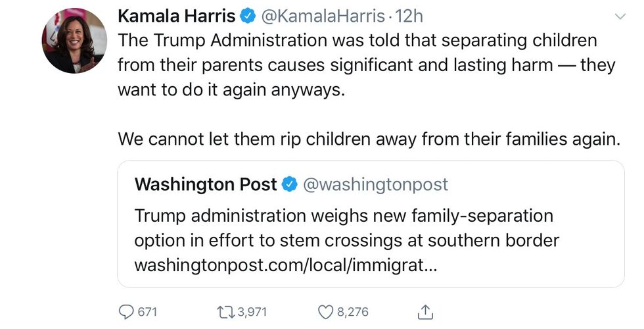644x329 pixels.
Task: Click the 8,276 likes count
Action: tap(353, 311)
